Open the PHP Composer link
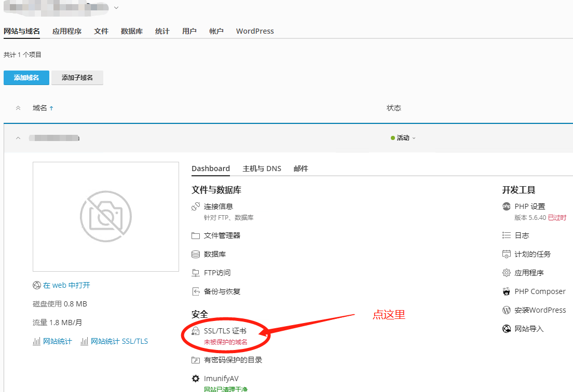This screenshot has height=392, width=573. click(x=540, y=291)
